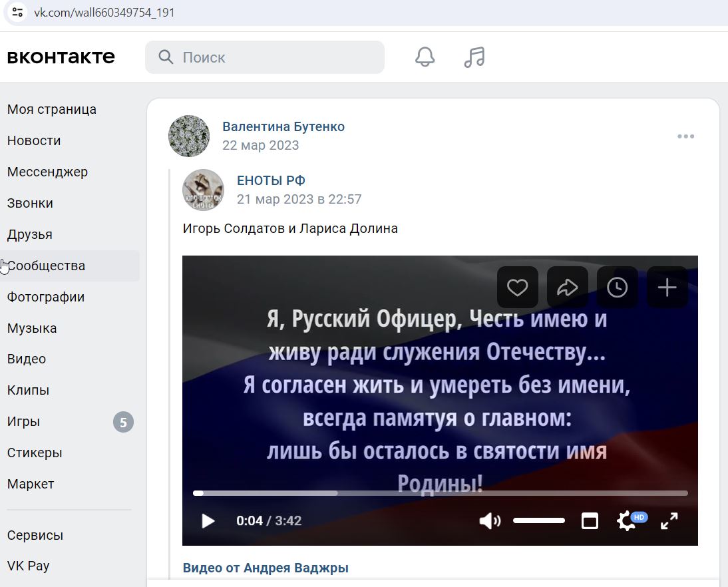Click text Игорь Солдатов и Лариса Долина
728x587 pixels.
(x=290, y=229)
